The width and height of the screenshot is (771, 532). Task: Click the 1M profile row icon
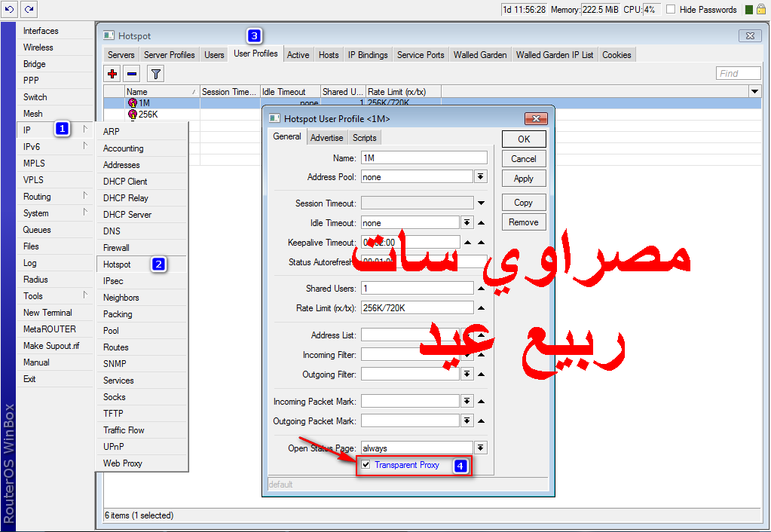tap(133, 102)
